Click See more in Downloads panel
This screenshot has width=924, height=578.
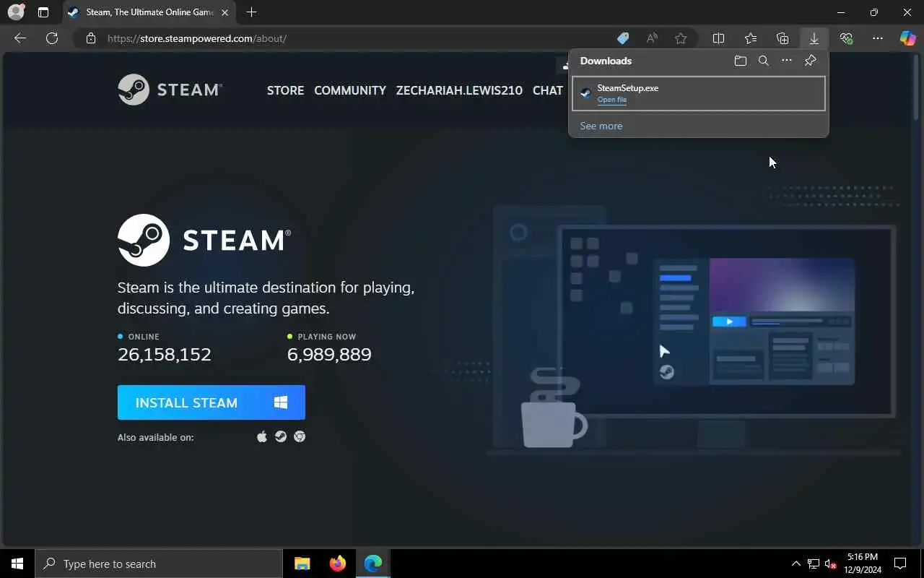pyautogui.click(x=601, y=126)
